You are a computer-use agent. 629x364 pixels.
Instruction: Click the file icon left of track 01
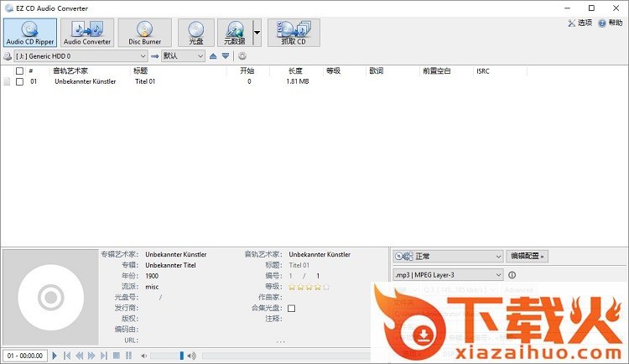pos(7,81)
